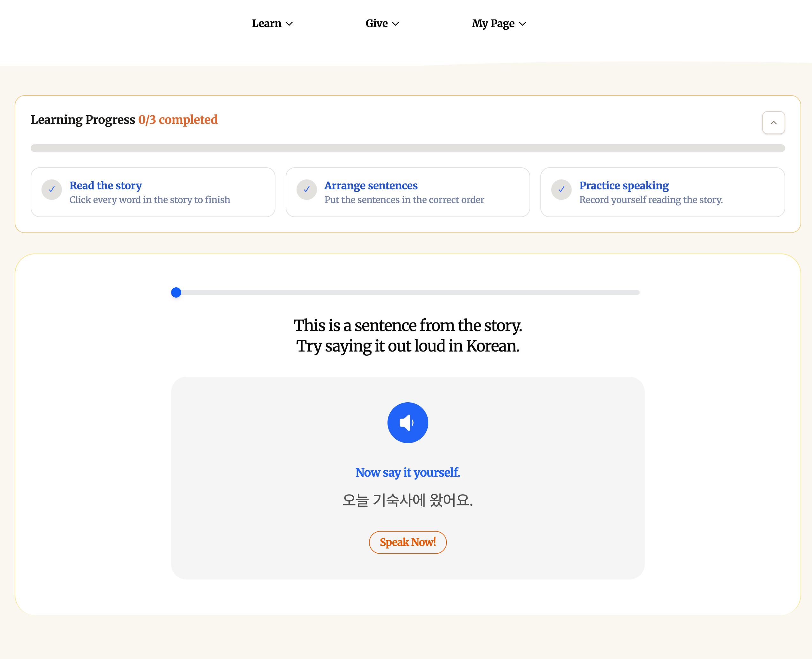Click the chevron arrow beside Give
Image resolution: width=812 pixels, height=659 pixels.
point(395,24)
